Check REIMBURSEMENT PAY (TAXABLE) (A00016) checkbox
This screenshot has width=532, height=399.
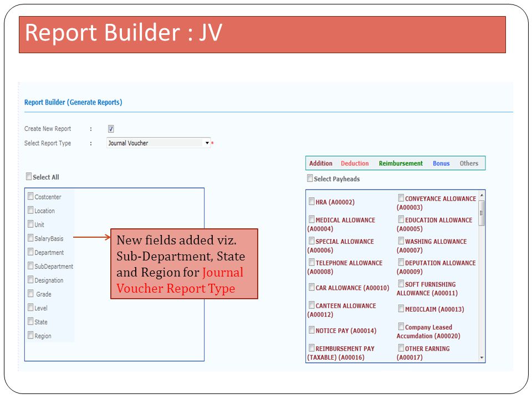pos(311,348)
